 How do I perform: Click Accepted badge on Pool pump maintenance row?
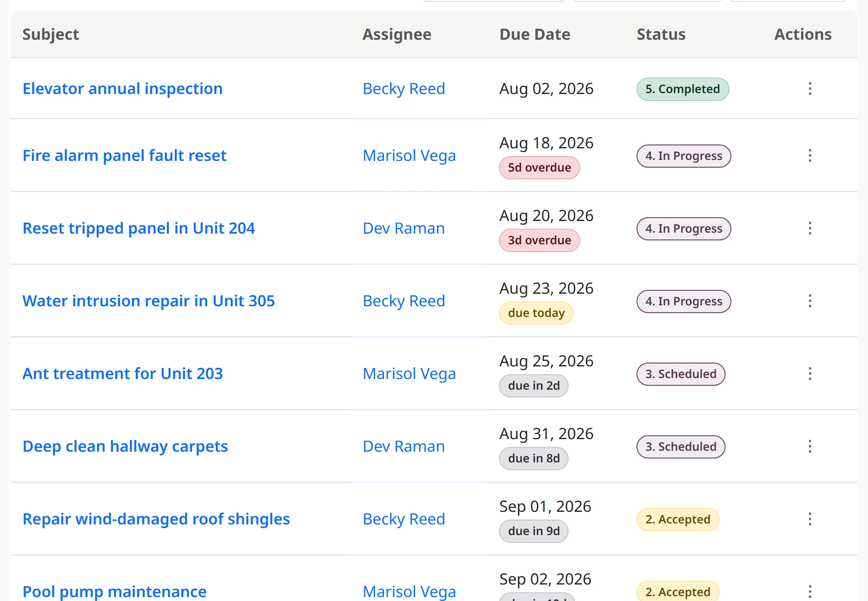[x=677, y=591]
